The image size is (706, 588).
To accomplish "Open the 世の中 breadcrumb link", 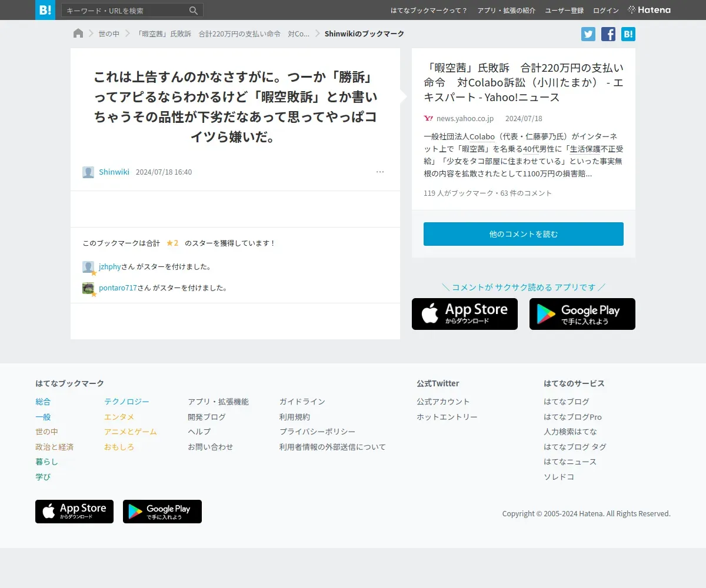I will (109, 34).
